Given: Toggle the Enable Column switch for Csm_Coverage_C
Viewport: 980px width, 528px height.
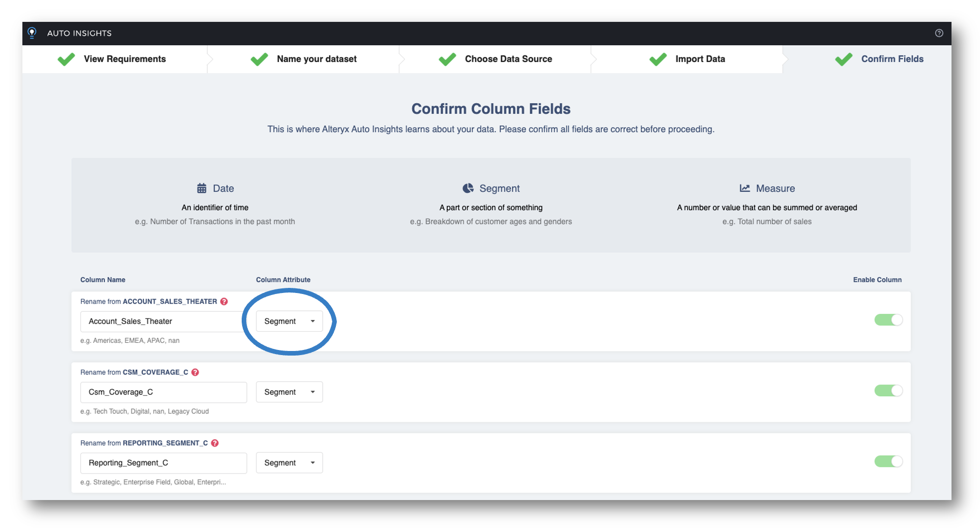Looking at the screenshot, I should click(x=888, y=391).
